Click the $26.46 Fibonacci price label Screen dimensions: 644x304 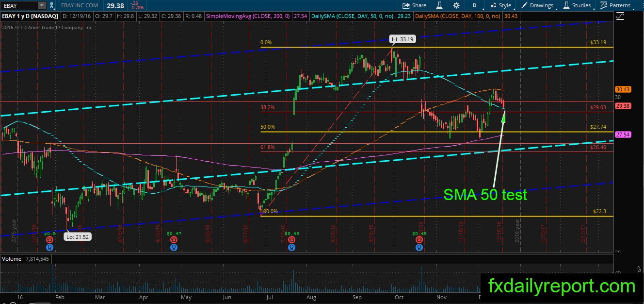point(598,147)
